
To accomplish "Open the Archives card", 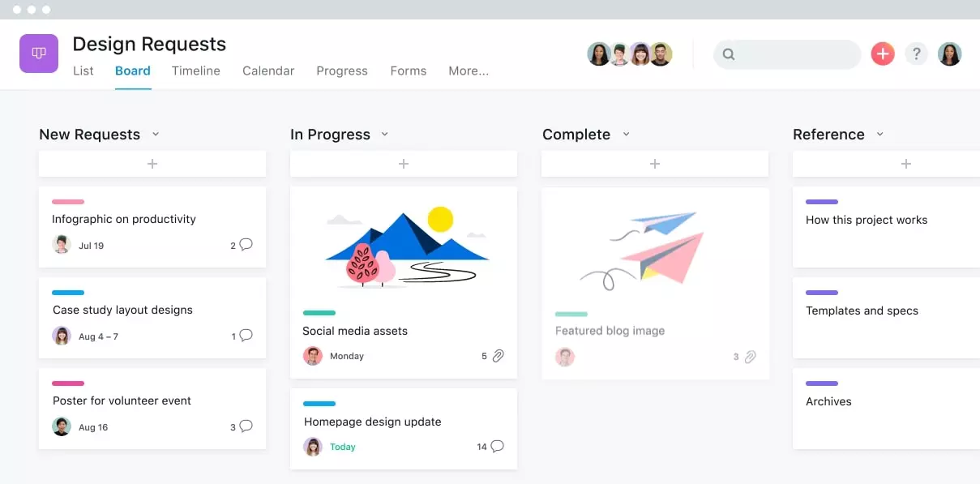I will pyautogui.click(x=886, y=409).
